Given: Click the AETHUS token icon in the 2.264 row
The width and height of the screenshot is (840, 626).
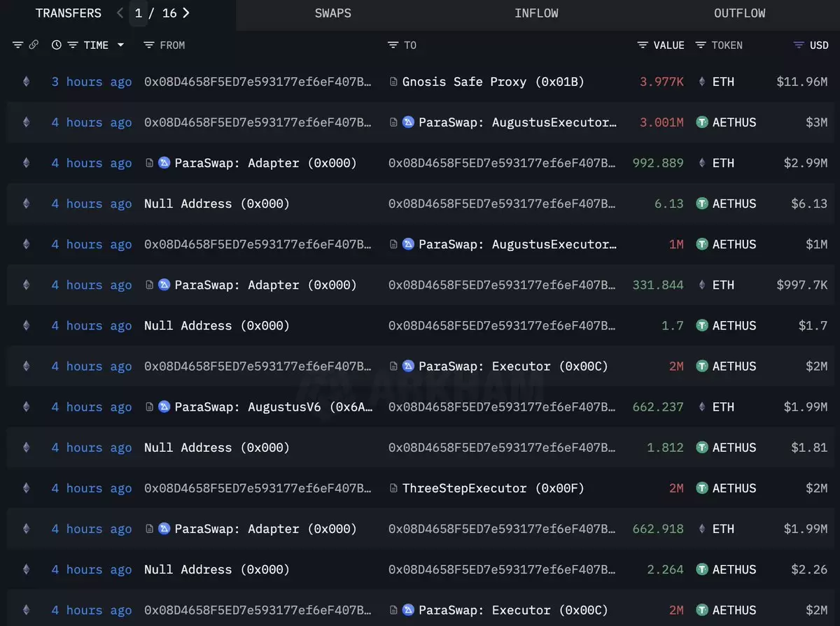Looking at the screenshot, I should [x=702, y=569].
